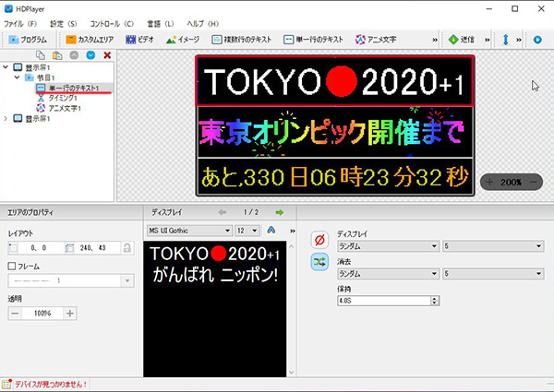
Task: Open ディスプレイ effect ランダム dropdown
Action: (389, 246)
